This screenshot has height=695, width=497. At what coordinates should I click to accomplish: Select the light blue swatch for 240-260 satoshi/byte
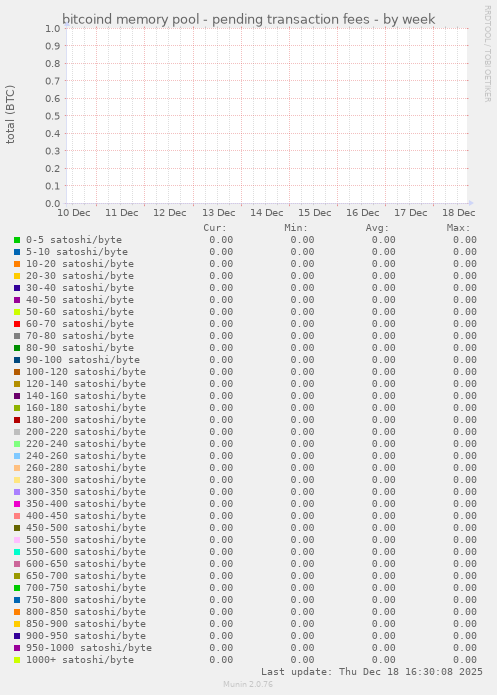[x=17, y=456]
